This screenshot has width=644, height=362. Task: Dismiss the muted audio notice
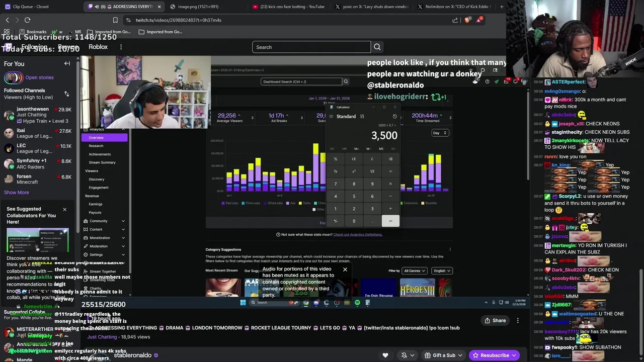coord(345,269)
